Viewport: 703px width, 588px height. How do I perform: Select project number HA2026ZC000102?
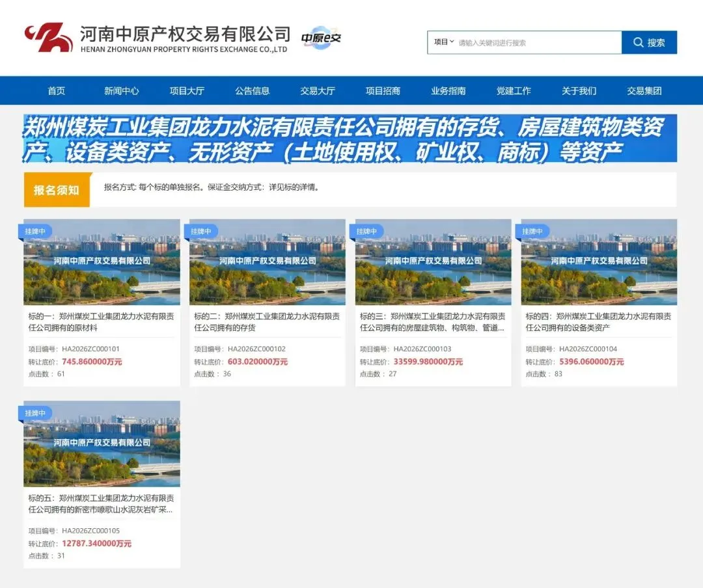256,349
